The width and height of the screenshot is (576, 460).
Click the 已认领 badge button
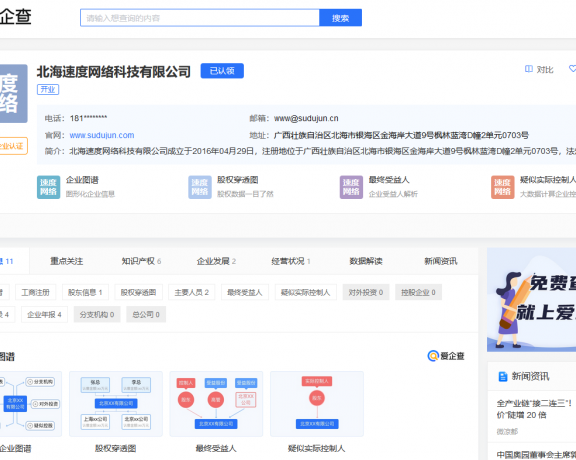click(222, 71)
